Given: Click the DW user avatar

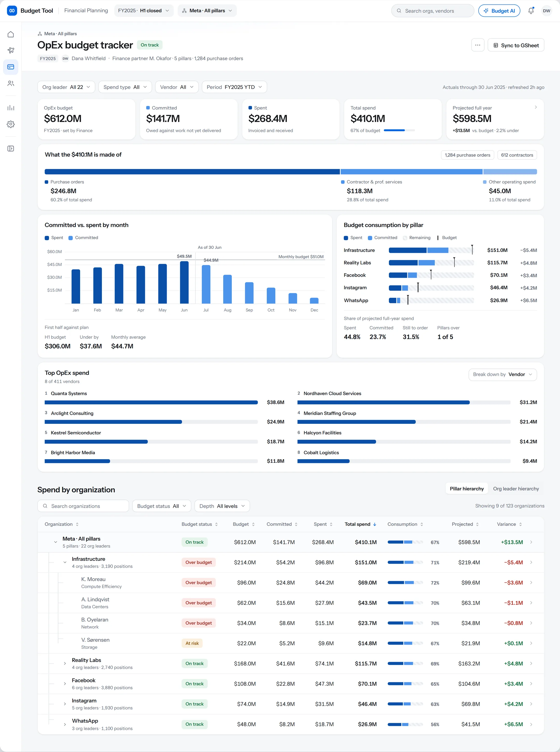Looking at the screenshot, I should (547, 11).
